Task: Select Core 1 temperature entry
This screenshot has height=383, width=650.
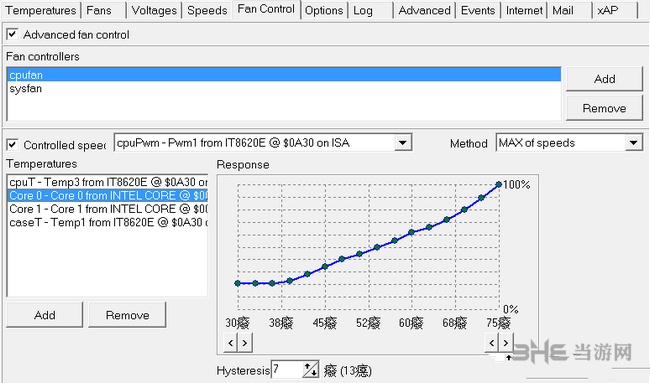Action: [108, 208]
